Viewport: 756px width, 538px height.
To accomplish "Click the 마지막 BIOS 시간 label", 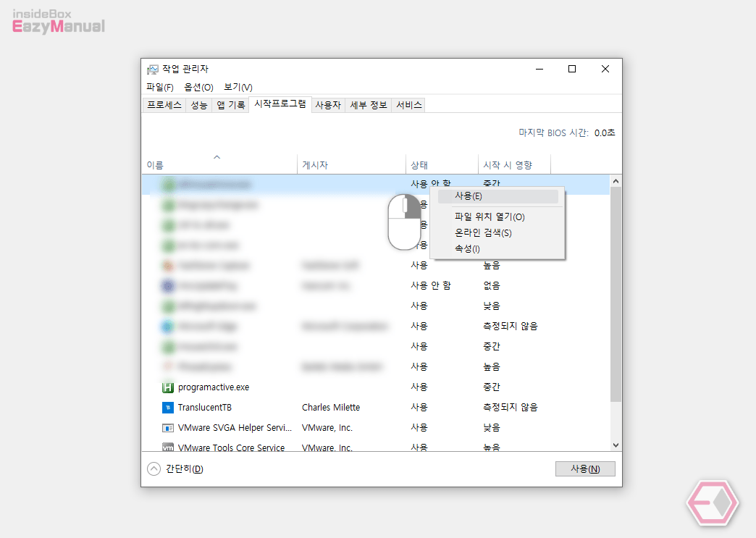I will pyautogui.click(x=553, y=133).
